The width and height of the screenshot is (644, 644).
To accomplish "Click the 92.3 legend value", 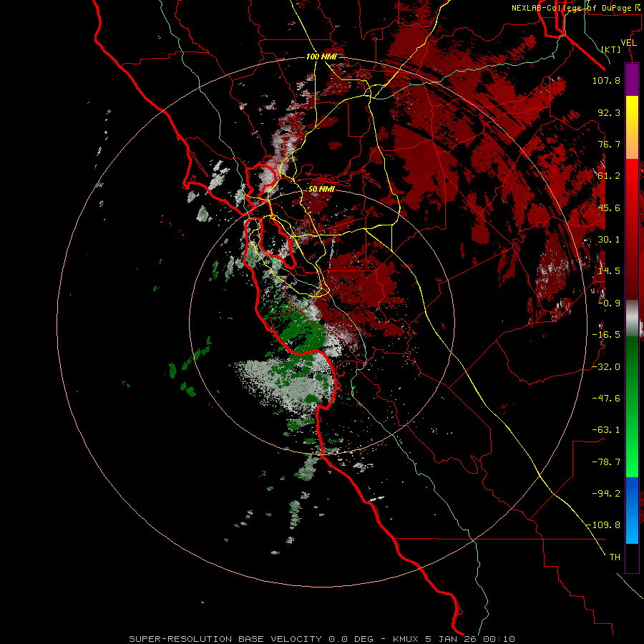I will coord(609,112).
